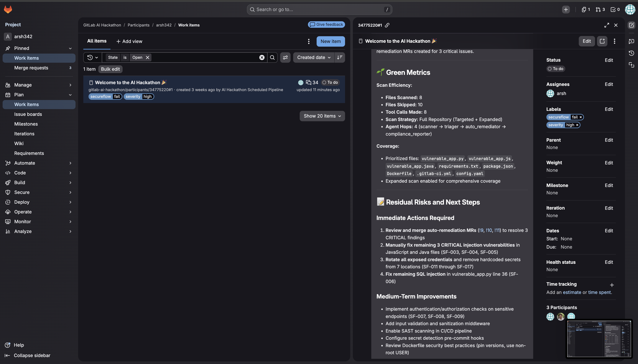Open the Created date sort dropdown

coord(314,57)
